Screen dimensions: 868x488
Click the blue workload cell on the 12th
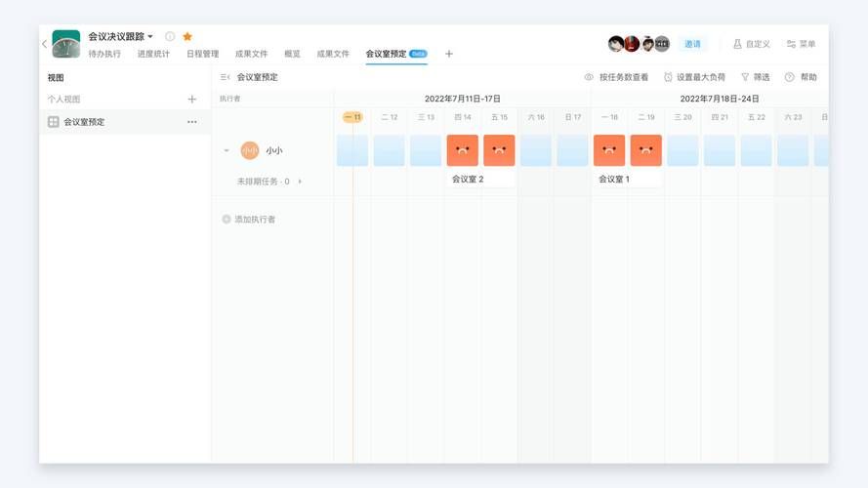[x=389, y=150]
